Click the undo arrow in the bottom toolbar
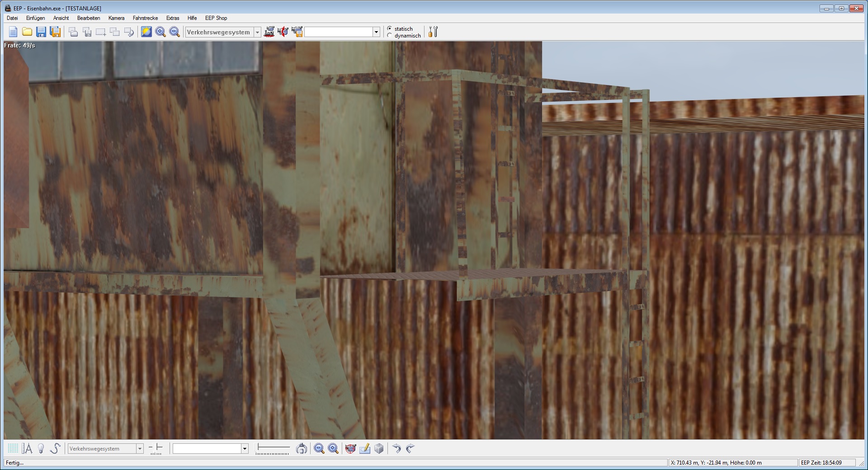The height and width of the screenshot is (470, 868). pyautogui.click(x=396, y=448)
